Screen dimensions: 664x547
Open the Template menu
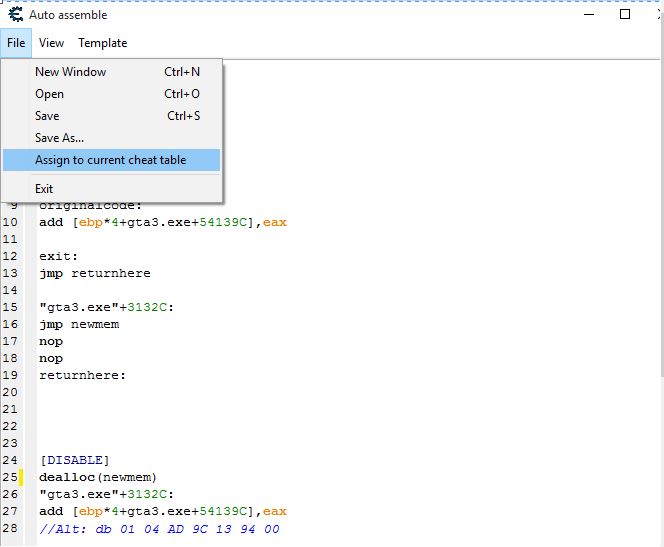pyautogui.click(x=103, y=43)
